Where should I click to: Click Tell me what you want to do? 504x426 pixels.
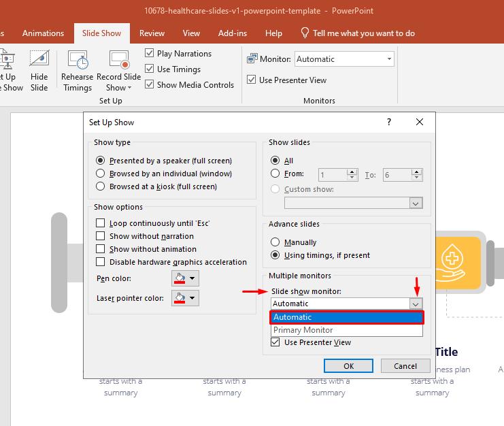click(x=364, y=33)
